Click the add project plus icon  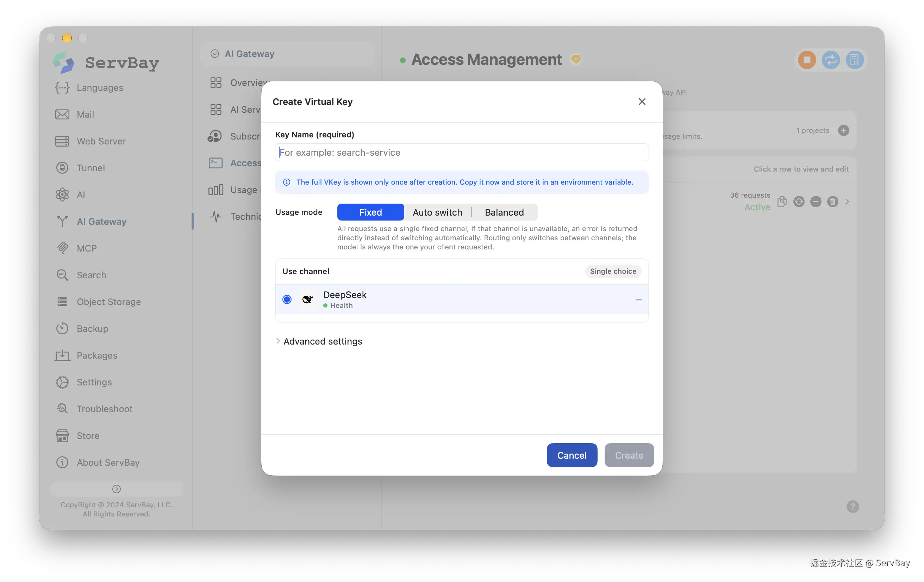(x=843, y=131)
